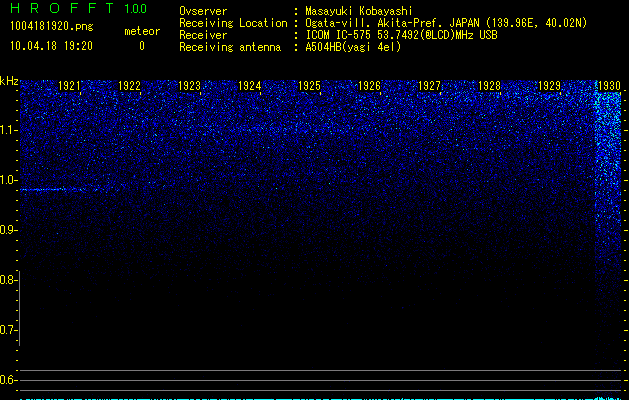
Task: Click the bright signal trace near 0.98 kHz
Action: [x=60, y=189]
